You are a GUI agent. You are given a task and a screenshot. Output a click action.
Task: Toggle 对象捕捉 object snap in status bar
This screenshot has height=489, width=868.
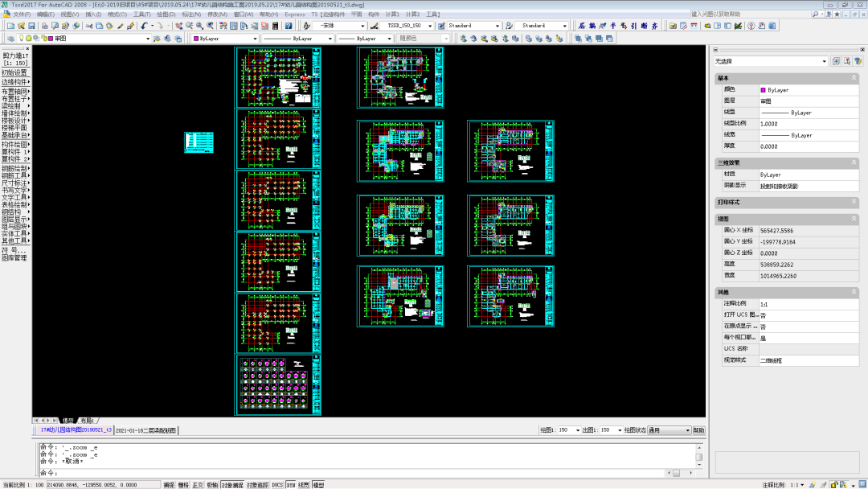click(231, 485)
